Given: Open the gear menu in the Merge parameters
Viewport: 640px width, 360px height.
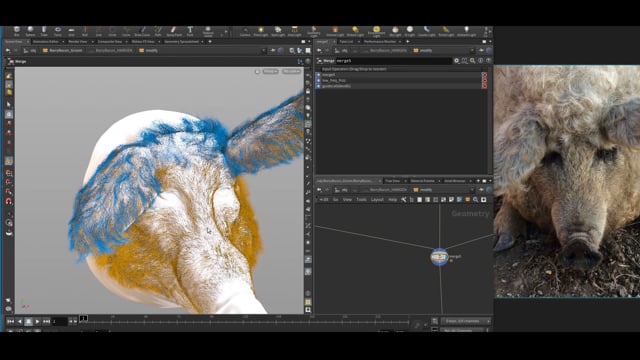Looking at the screenshot, I should click(x=457, y=61).
